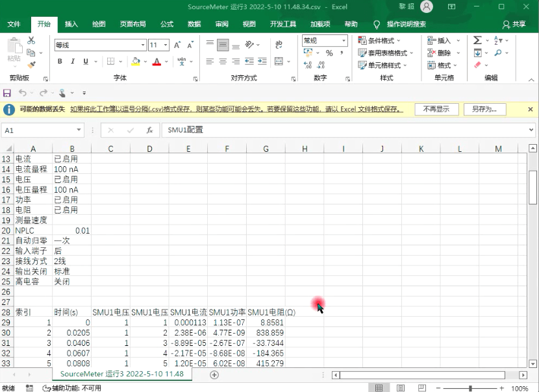539x392 pixels.
Task: Click the AutoSum sigma icon
Action: [477, 40]
